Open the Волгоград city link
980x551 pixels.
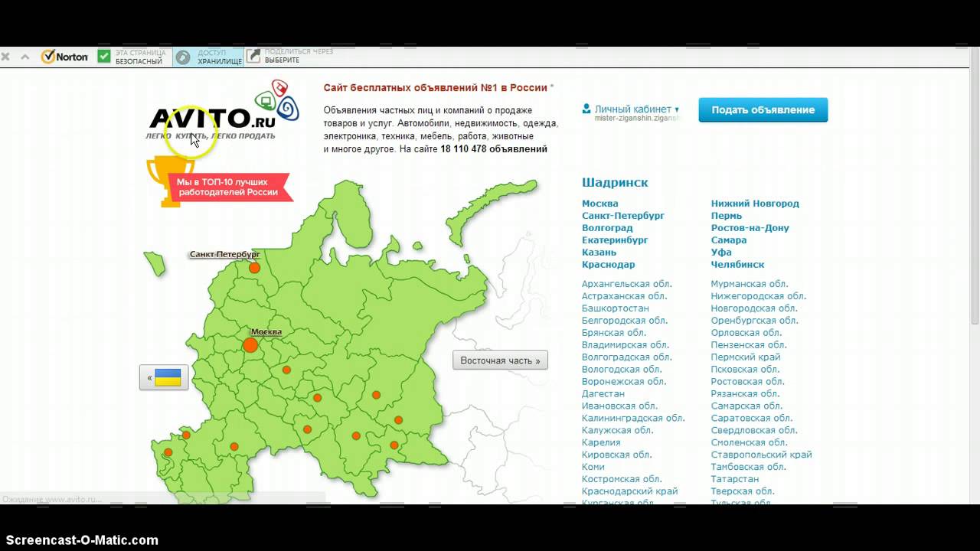tap(607, 228)
